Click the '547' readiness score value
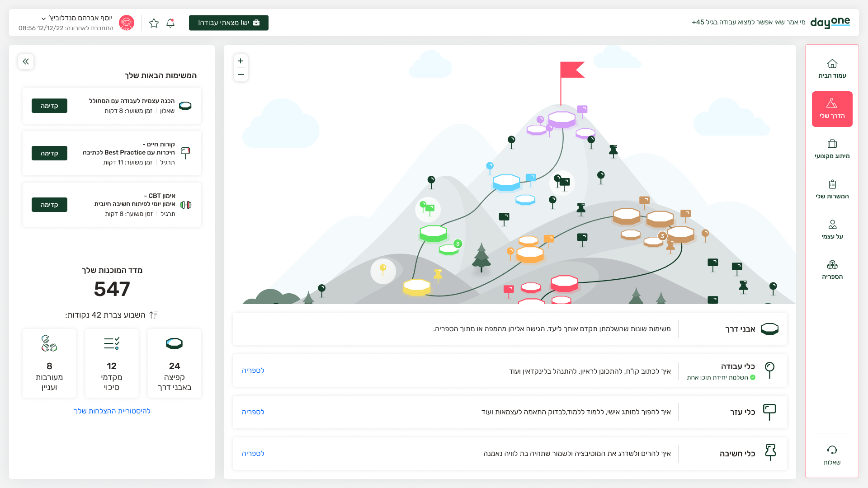 [x=112, y=289]
